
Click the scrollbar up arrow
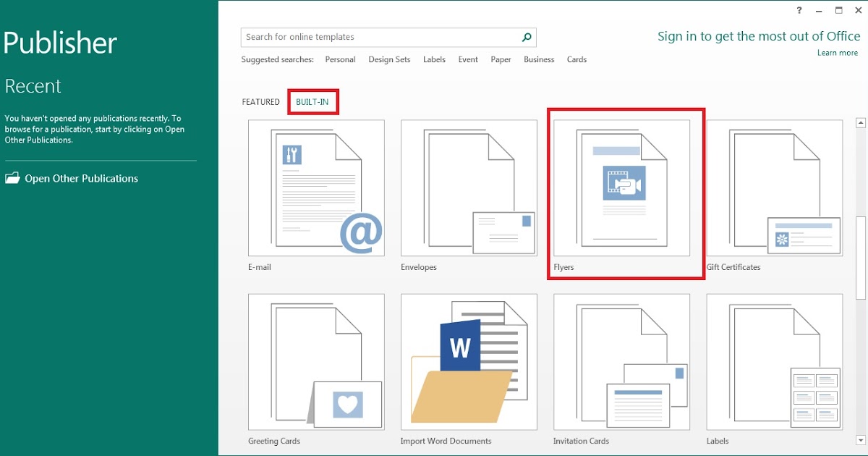pyautogui.click(x=861, y=123)
